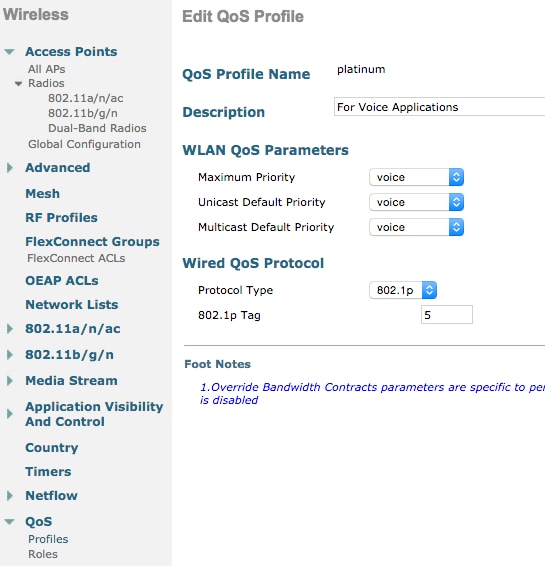The width and height of the screenshot is (545, 566).
Task: Open the Maximum Priority dropdown
Action: (x=417, y=177)
